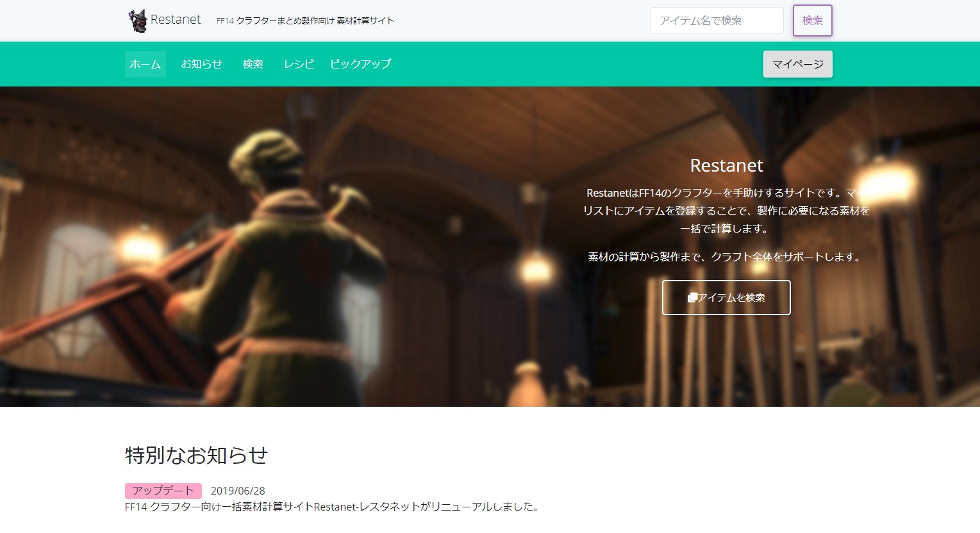Open the お知らせ nav item
This screenshot has height=533, width=980.
[201, 64]
